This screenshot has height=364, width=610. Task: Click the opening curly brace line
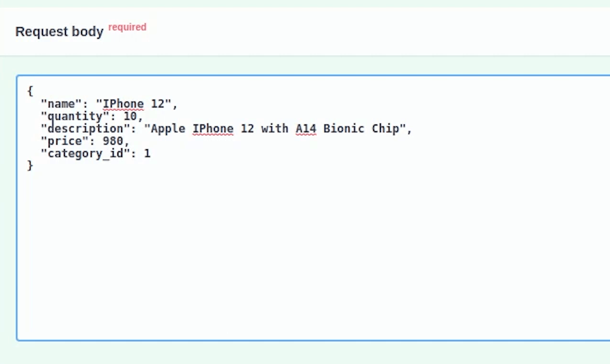pyautogui.click(x=30, y=91)
